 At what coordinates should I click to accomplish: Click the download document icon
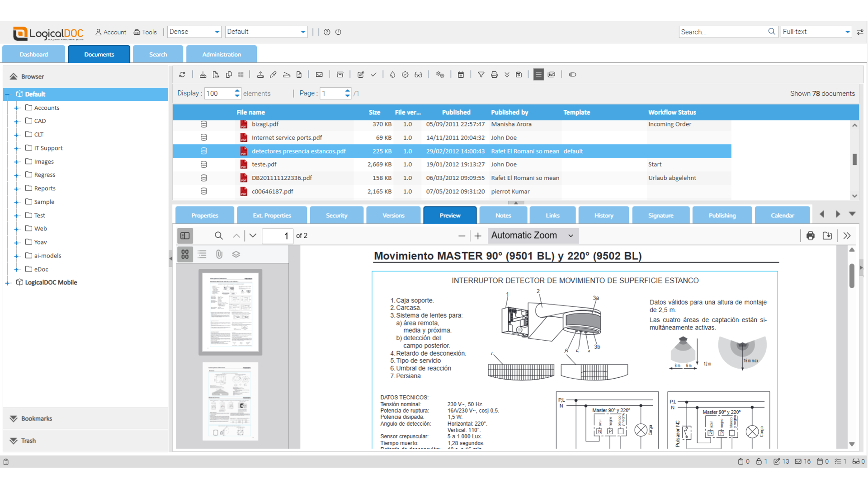(x=203, y=75)
